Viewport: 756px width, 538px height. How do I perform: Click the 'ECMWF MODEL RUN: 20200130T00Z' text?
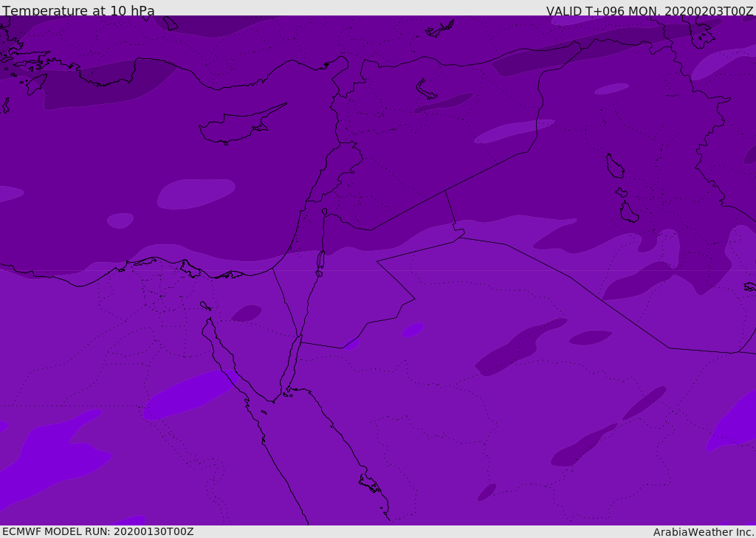click(x=98, y=531)
